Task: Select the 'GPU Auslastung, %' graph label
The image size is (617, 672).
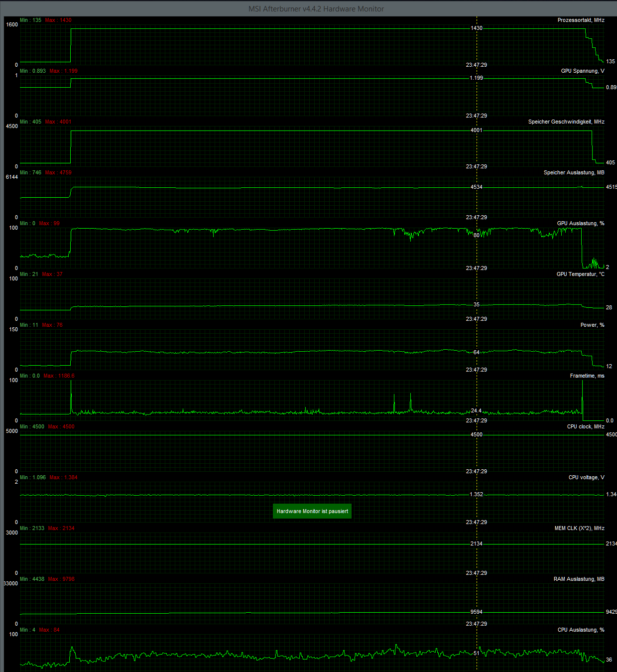Action: [x=581, y=224]
